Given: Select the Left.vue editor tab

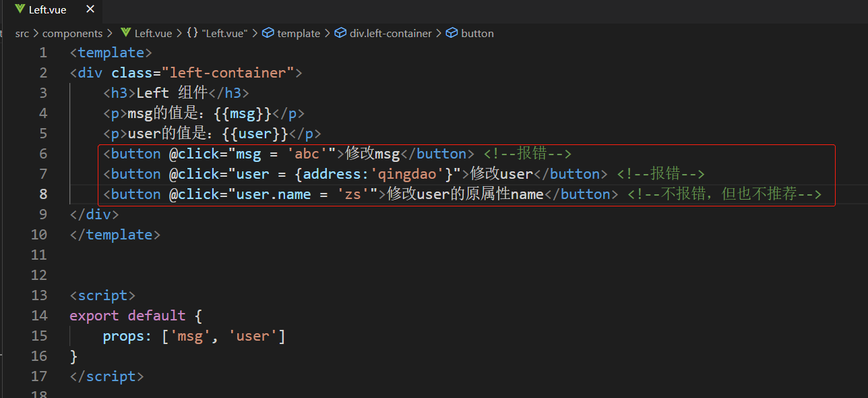Looking at the screenshot, I should pos(47,10).
